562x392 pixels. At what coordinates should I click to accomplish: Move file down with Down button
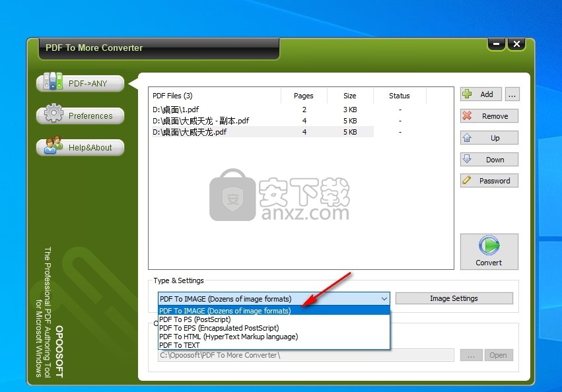[x=489, y=160]
